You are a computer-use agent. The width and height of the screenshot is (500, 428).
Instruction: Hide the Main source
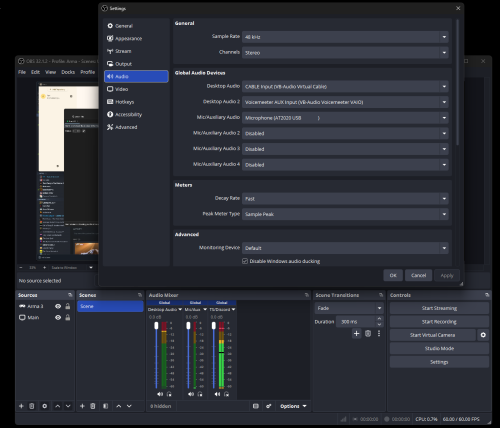point(58,317)
